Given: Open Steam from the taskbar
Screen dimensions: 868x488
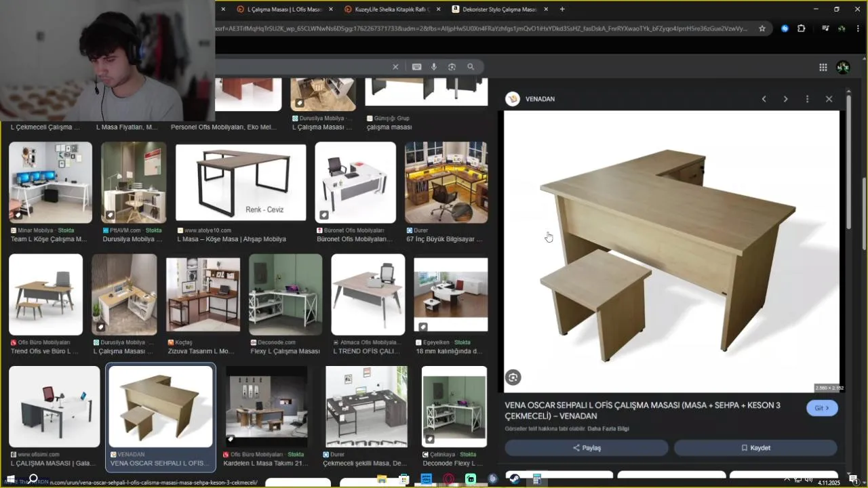Looking at the screenshot, I should click(515, 479).
